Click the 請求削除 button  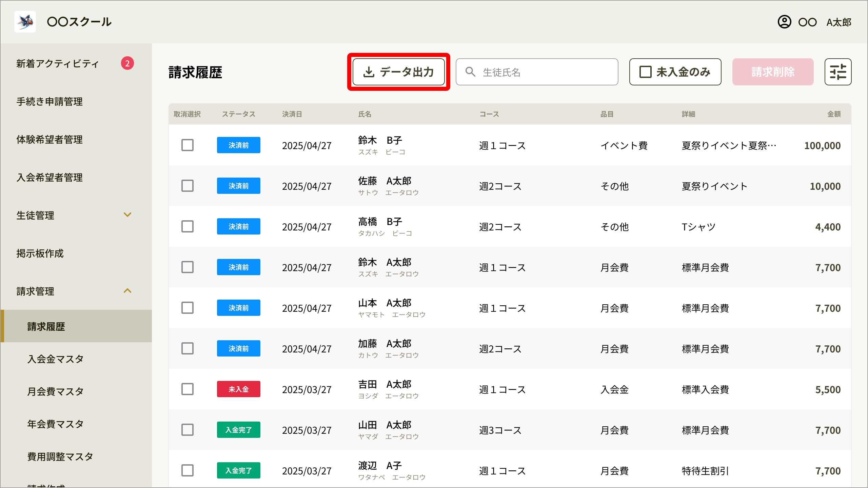coord(773,72)
